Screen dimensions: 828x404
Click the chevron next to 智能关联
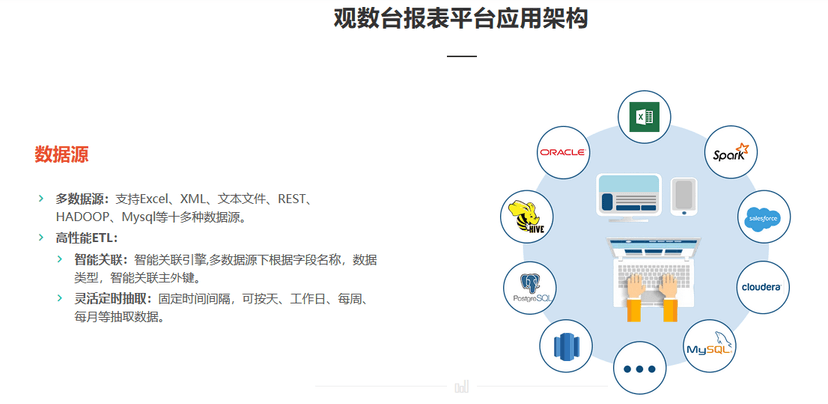pos(60,259)
